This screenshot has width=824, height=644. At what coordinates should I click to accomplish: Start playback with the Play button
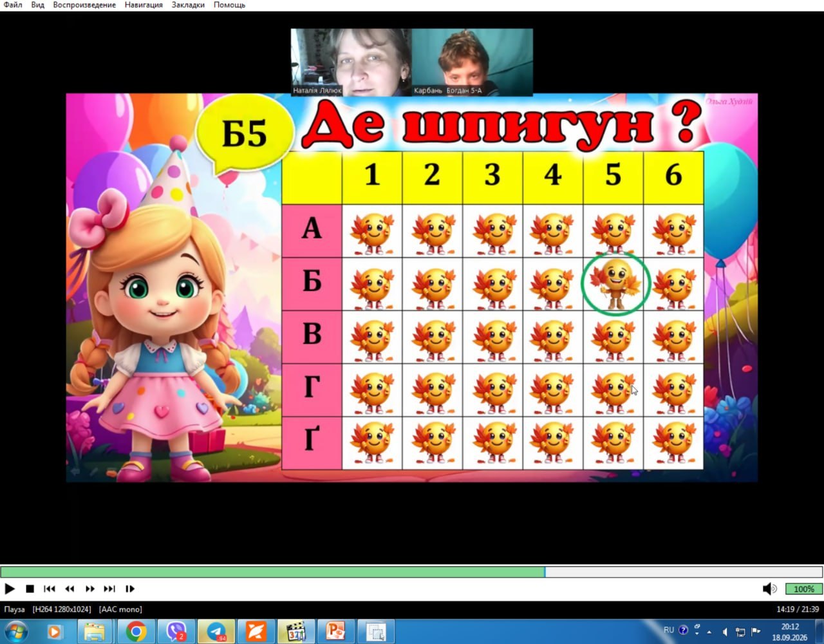point(10,589)
